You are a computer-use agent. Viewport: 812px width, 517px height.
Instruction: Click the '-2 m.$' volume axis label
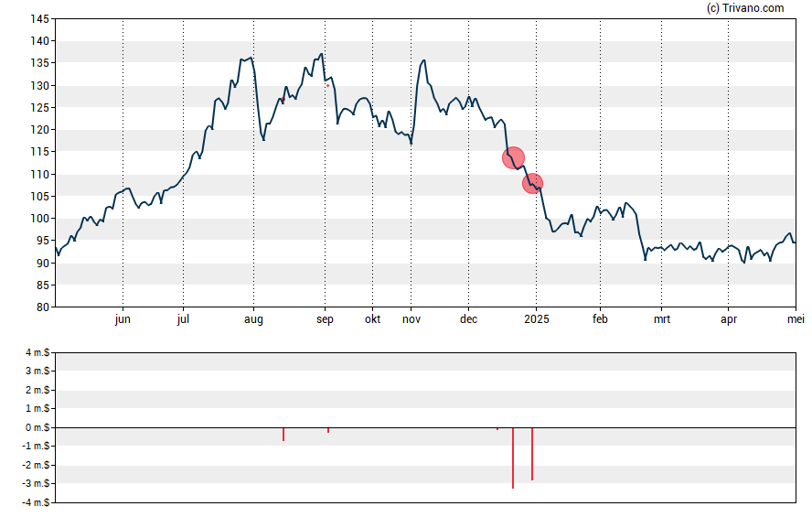36,465
